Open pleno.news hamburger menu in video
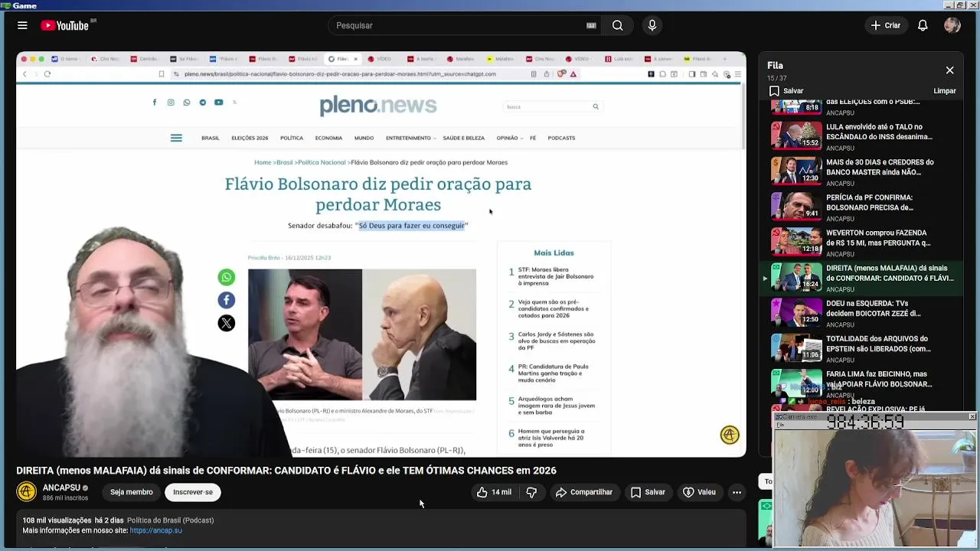Viewport: 980px width, 551px height. 176,138
